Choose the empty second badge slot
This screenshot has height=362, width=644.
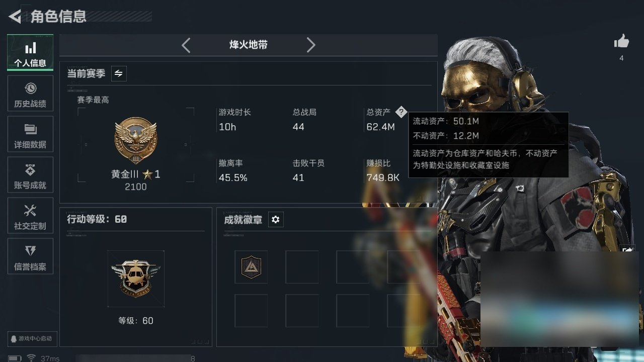[302, 267]
